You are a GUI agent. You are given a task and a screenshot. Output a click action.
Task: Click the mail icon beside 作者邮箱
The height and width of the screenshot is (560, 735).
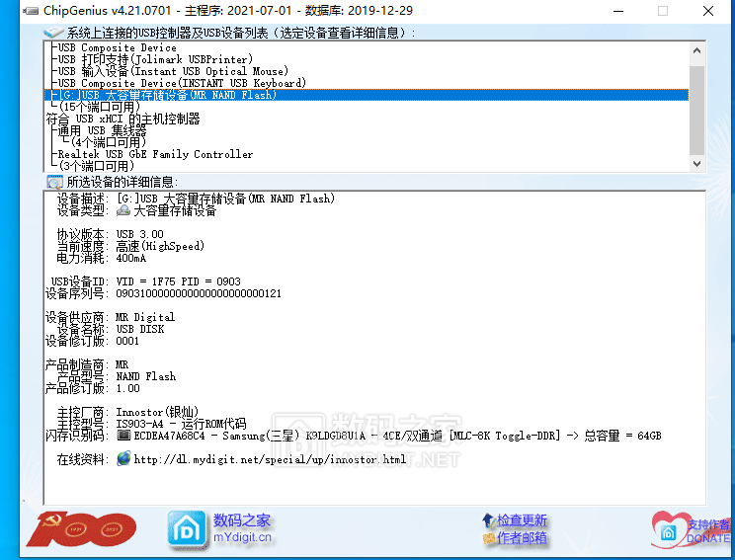tap(489, 538)
